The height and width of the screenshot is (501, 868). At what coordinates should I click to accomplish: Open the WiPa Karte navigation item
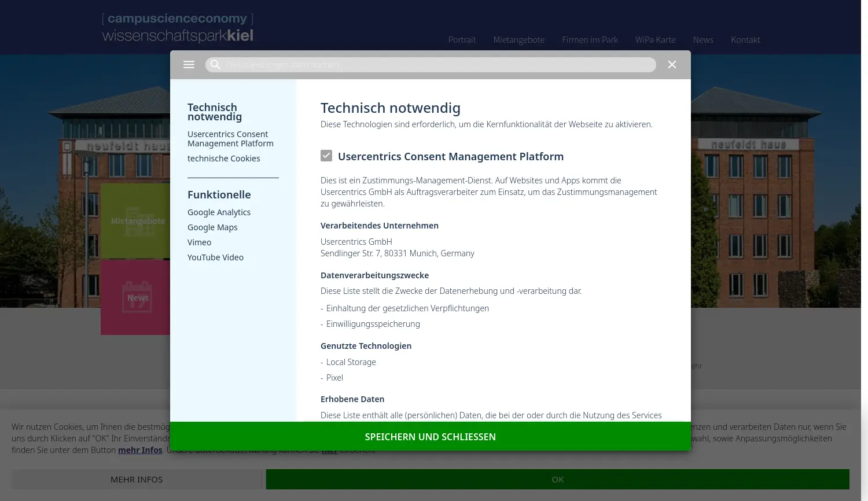pyautogui.click(x=655, y=39)
